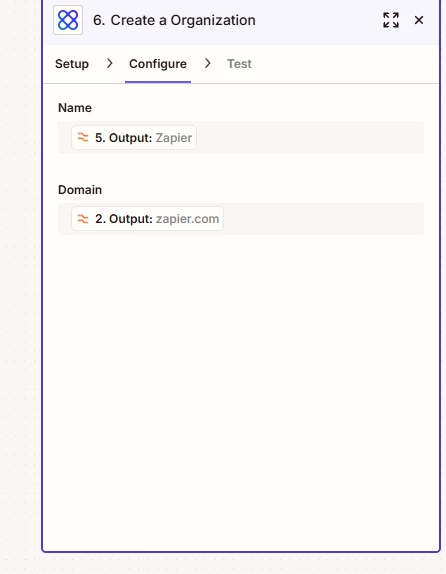This screenshot has width=446, height=574.
Task: Click the empty area below Domain field
Action: tap(241, 384)
